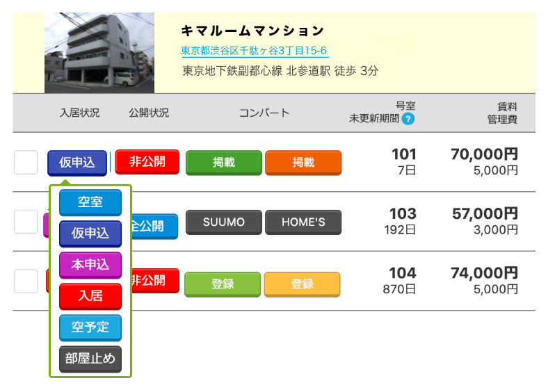Open the 仮申込 status dropdown in row 101
The image size is (555, 392).
pos(77,163)
